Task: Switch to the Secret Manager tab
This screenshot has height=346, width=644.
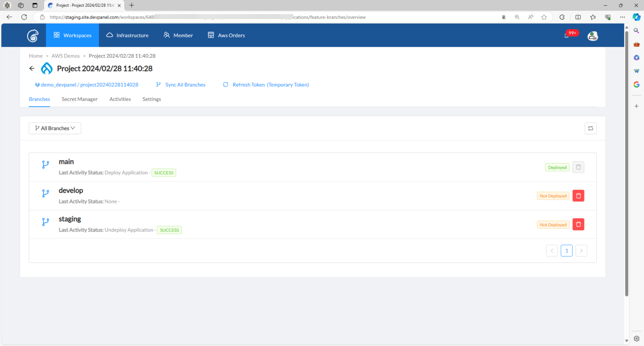Action: pyautogui.click(x=79, y=99)
